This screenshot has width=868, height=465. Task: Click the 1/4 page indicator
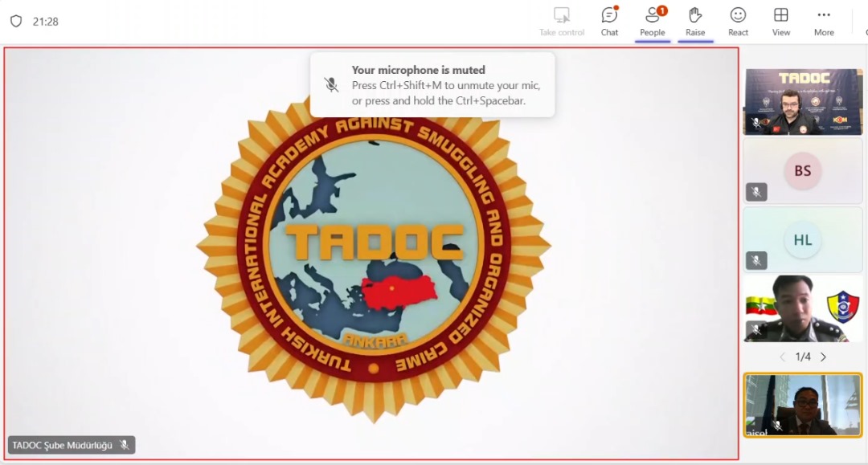803,357
